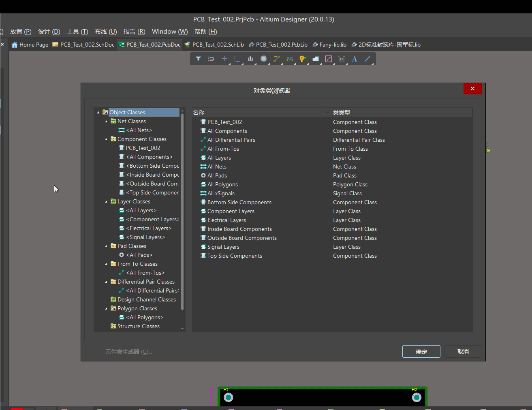Open the Window (W) menu
The width and height of the screenshot is (532, 410).
pos(170,32)
